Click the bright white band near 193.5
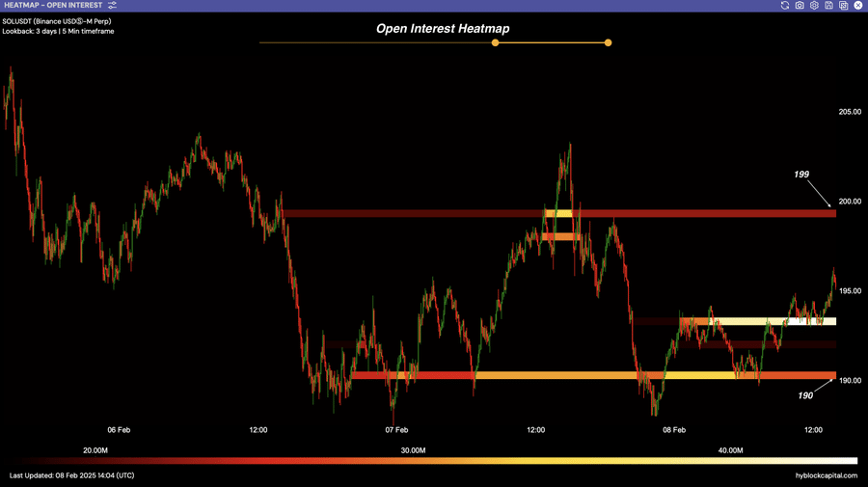Image resolution: width=868 pixels, height=487 pixels. (x=762, y=321)
